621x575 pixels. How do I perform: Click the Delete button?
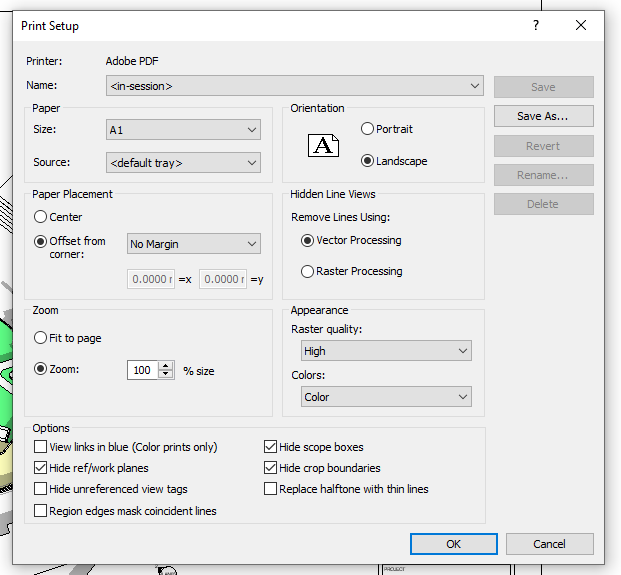tap(543, 204)
